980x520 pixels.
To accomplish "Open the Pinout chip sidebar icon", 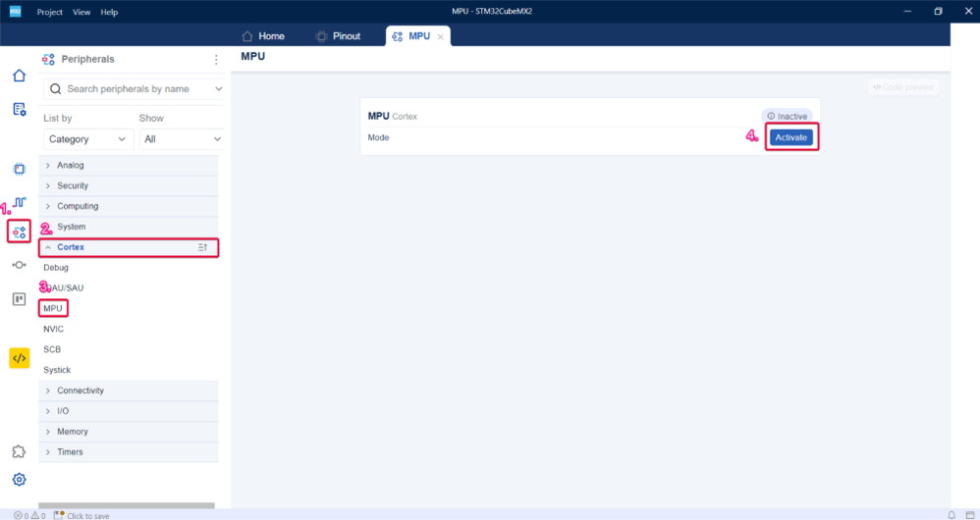I will click(20, 169).
